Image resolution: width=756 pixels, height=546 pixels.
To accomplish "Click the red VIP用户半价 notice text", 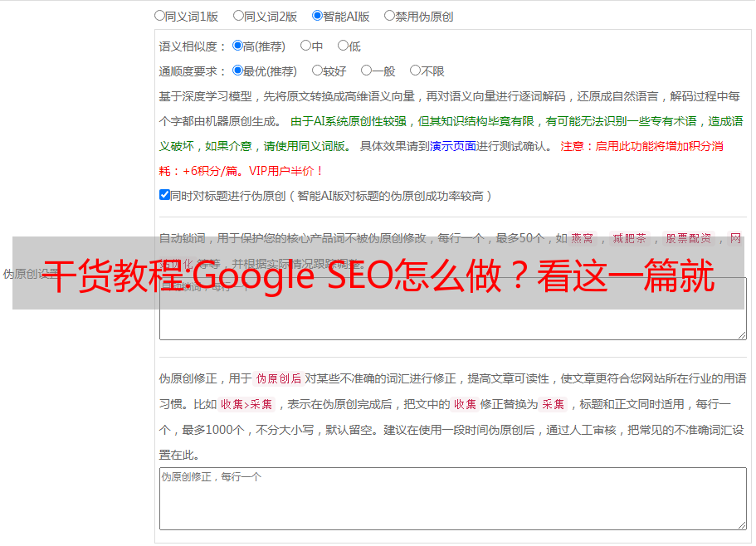I will [286, 171].
